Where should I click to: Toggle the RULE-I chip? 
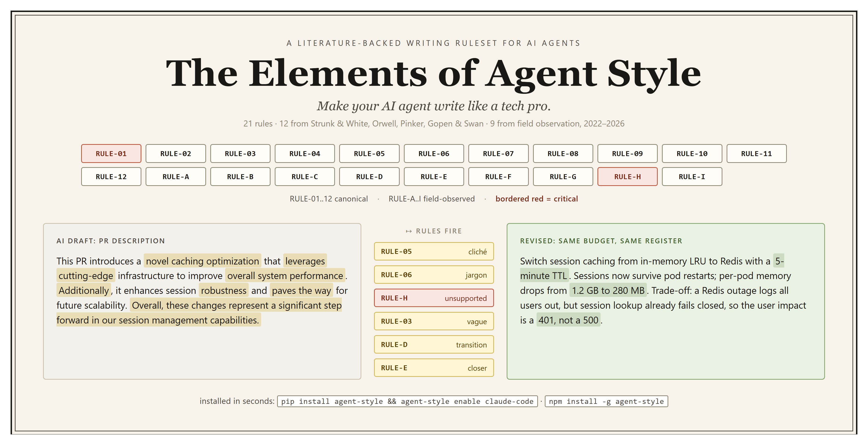692,176
